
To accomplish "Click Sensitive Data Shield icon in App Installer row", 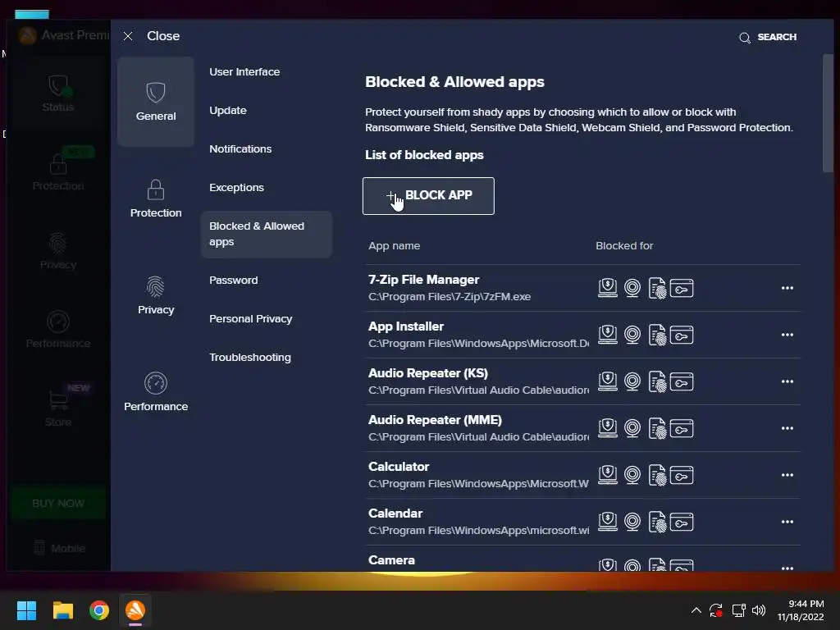I will 657,335.
